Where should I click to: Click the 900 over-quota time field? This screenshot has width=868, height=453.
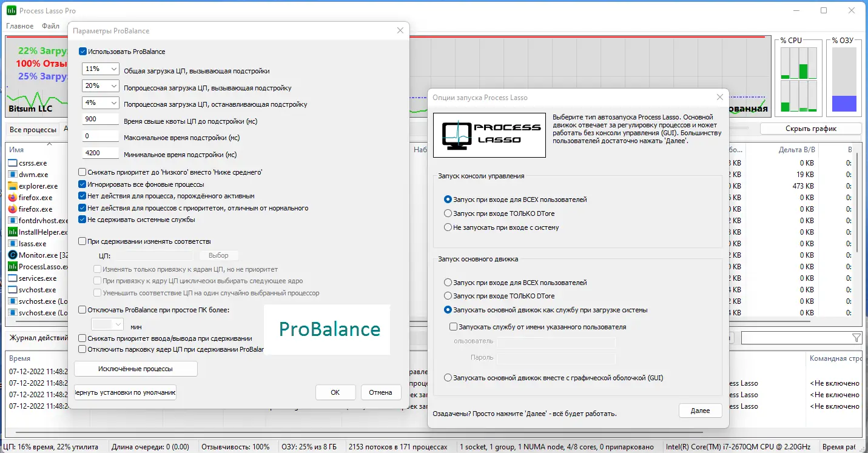[101, 119]
